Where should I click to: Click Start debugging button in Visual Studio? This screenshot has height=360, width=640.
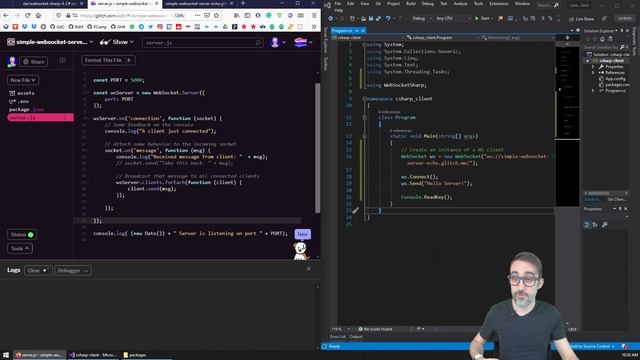482,18
